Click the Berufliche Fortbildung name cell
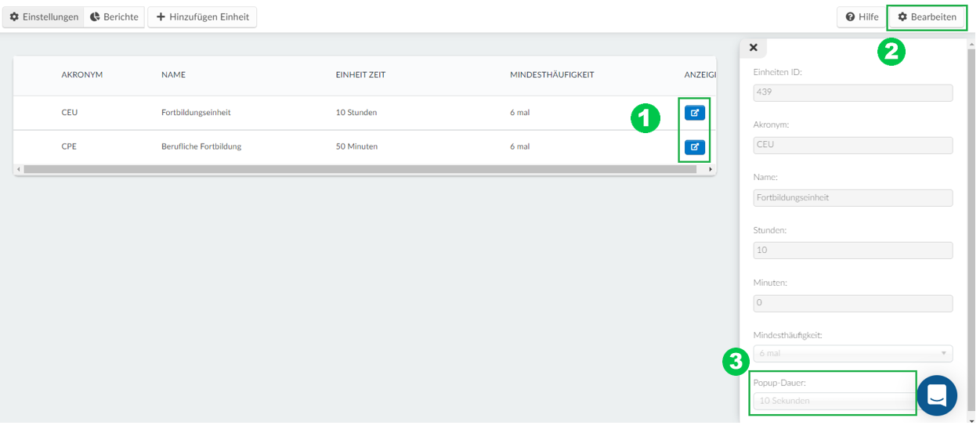The height and width of the screenshot is (429, 980). 201,146
